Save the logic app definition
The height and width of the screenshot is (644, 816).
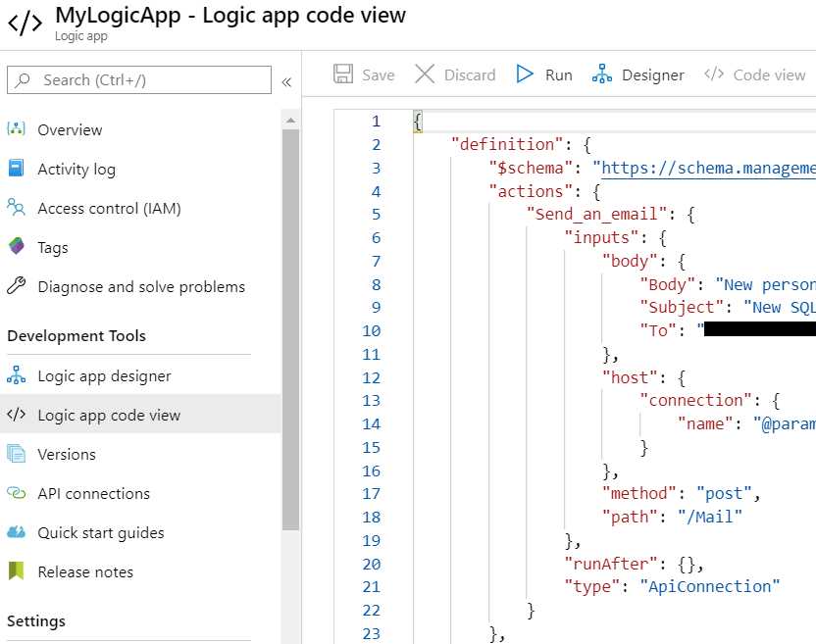pos(364,74)
